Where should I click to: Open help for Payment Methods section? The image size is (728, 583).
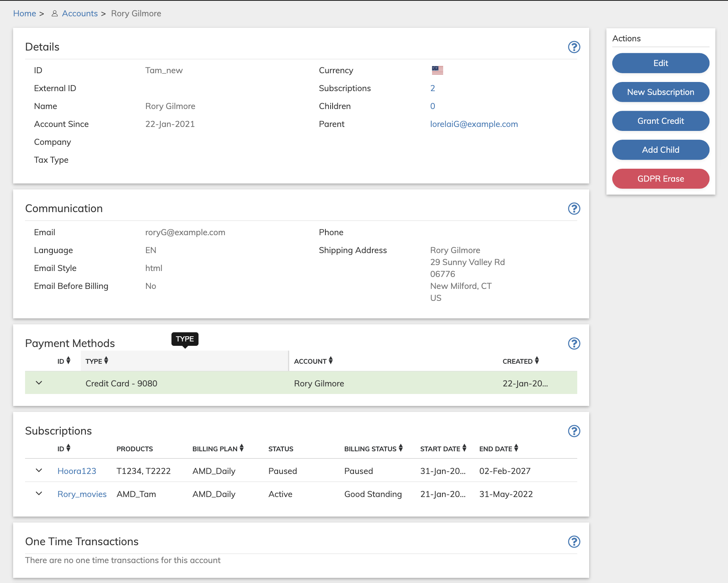coord(574,343)
